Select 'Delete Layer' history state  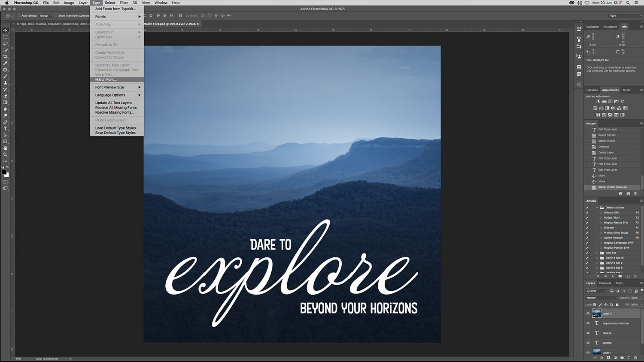pyautogui.click(x=606, y=153)
